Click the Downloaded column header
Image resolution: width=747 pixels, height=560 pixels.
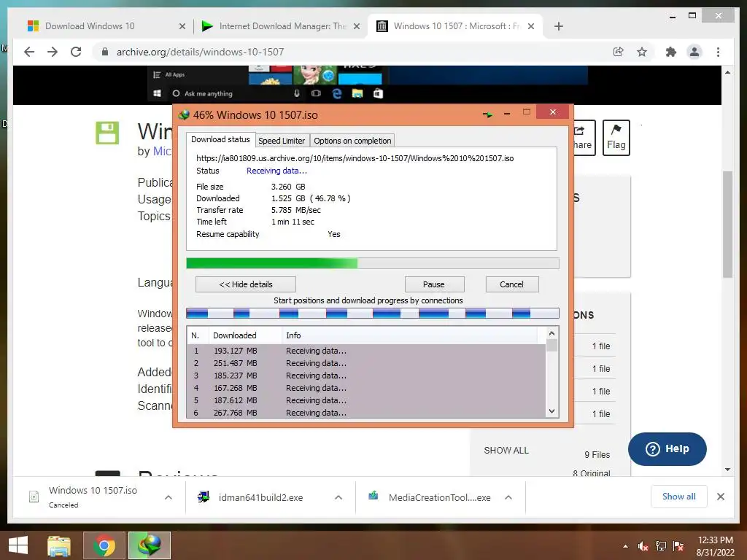(245, 335)
